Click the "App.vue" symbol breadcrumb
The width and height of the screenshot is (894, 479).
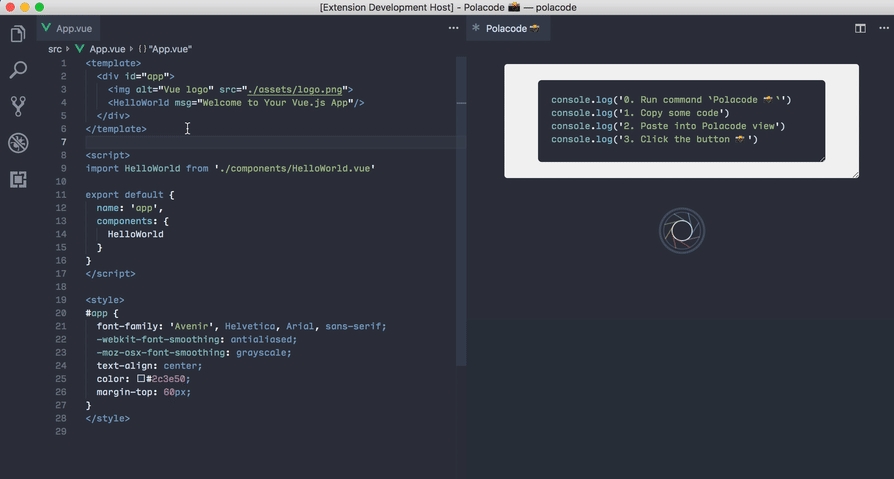click(170, 49)
